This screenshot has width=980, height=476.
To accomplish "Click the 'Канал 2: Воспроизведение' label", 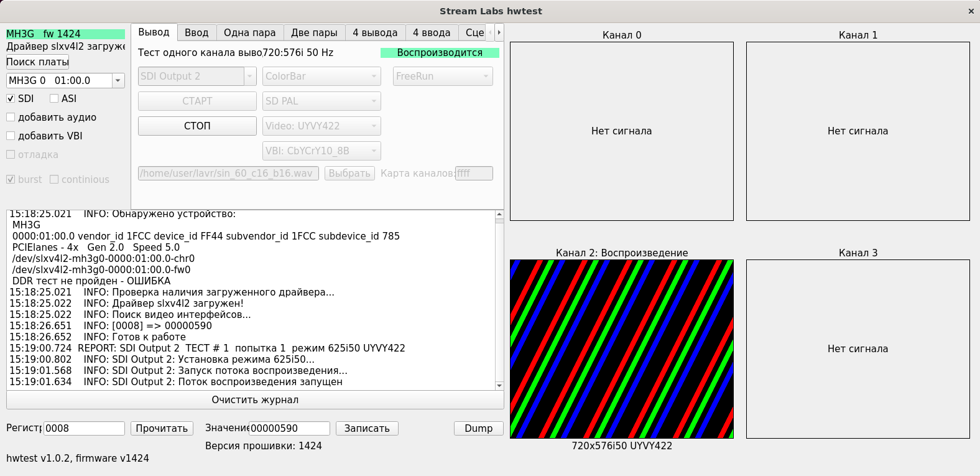I will pyautogui.click(x=622, y=253).
